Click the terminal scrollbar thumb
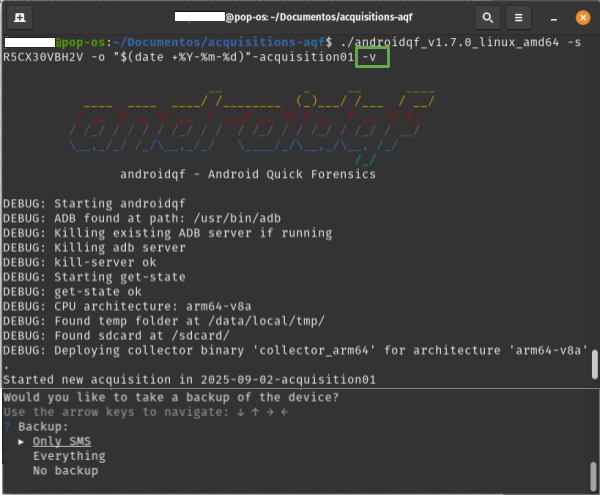 click(594, 365)
